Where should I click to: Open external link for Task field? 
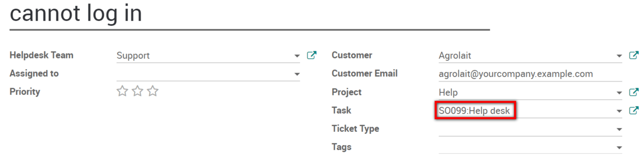point(634,110)
